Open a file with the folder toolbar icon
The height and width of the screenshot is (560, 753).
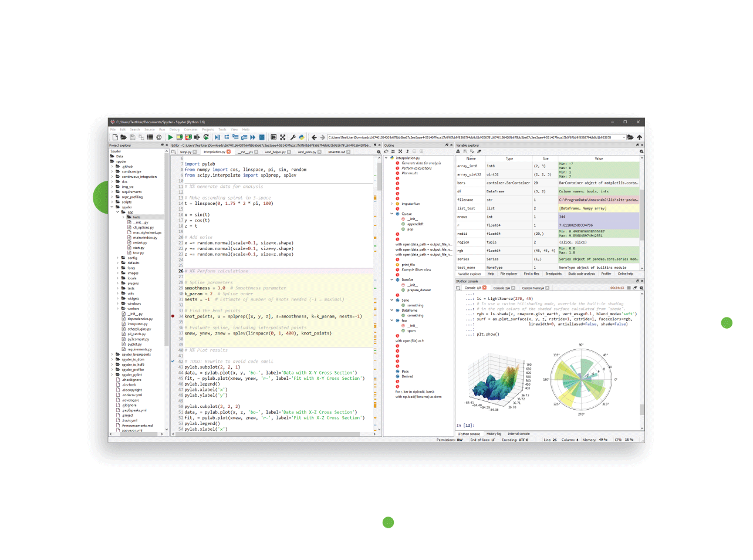point(123,137)
